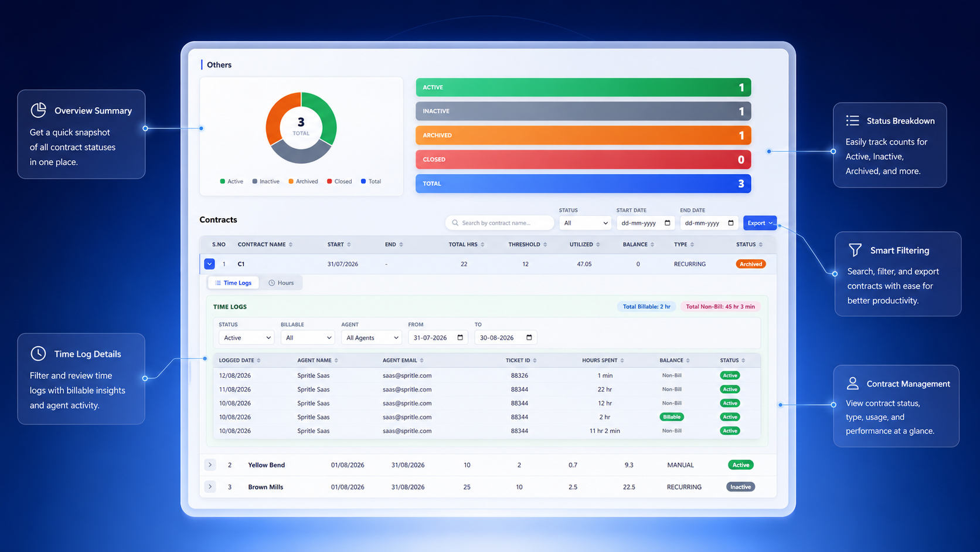Sort time logs by Ticket ID arrows
Viewport: 980px width, 552px height.
pos(535,360)
